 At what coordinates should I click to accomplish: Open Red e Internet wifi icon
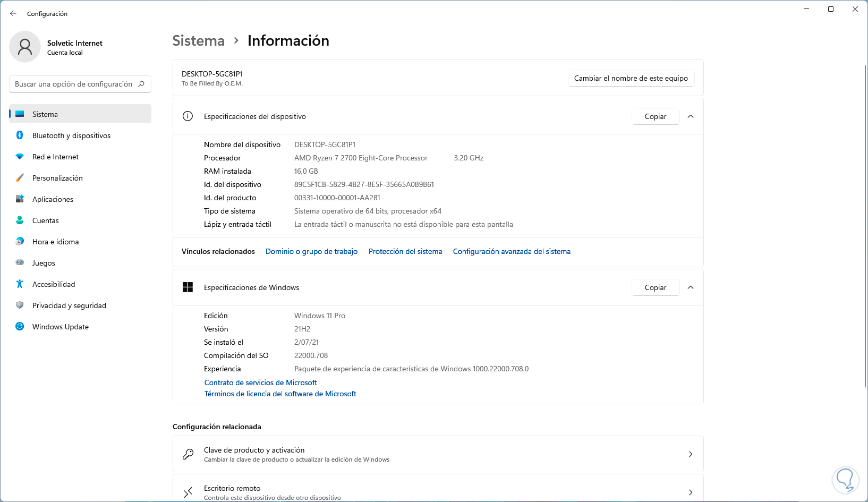tap(20, 157)
